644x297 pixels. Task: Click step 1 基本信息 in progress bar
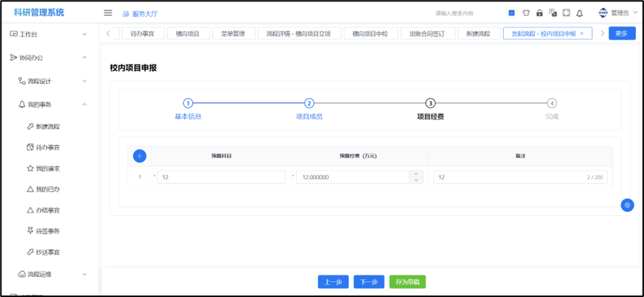tap(188, 104)
